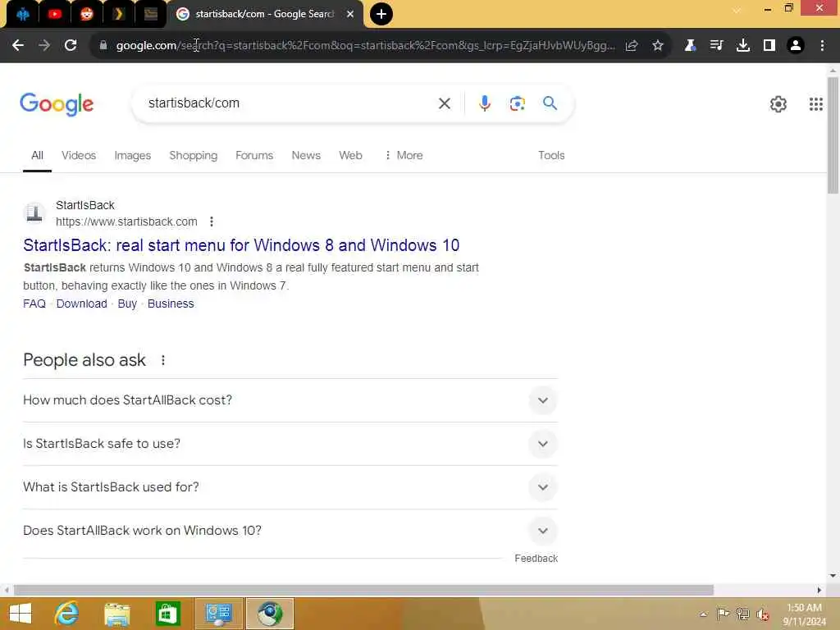Image resolution: width=840 pixels, height=630 pixels.
Task: Switch to the yellow chevron pinned tab
Action: coord(118,14)
